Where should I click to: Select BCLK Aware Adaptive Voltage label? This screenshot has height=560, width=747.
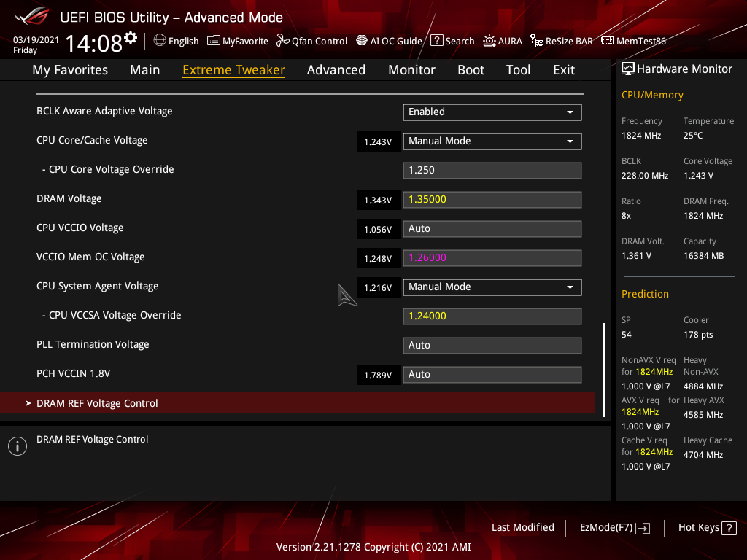click(104, 111)
